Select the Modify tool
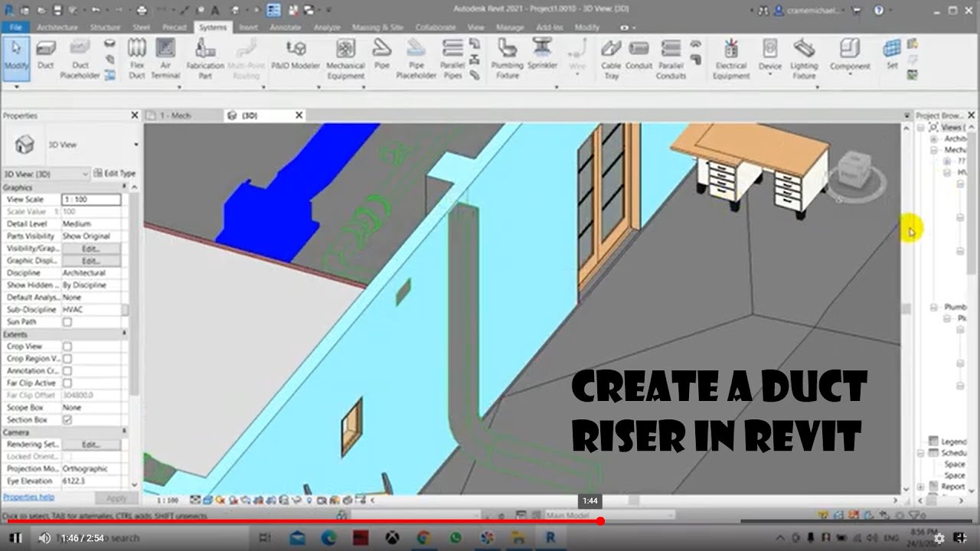This screenshot has height=551, width=980. pos(16,57)
